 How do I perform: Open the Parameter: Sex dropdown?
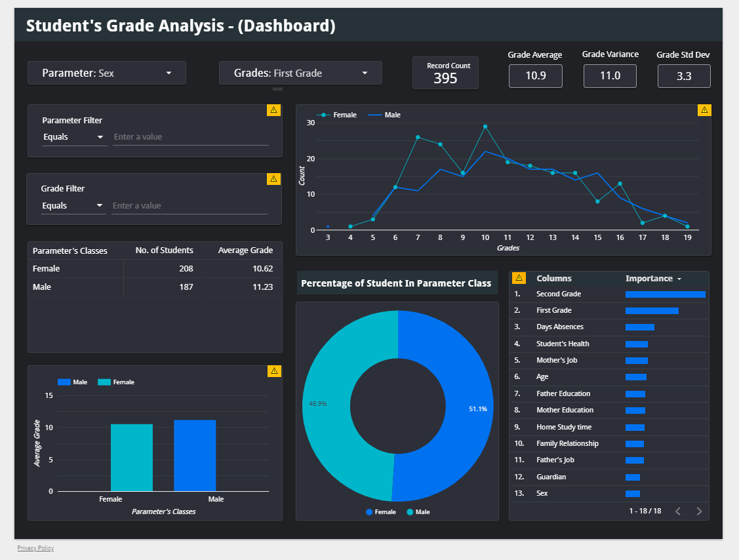point(106,73)
